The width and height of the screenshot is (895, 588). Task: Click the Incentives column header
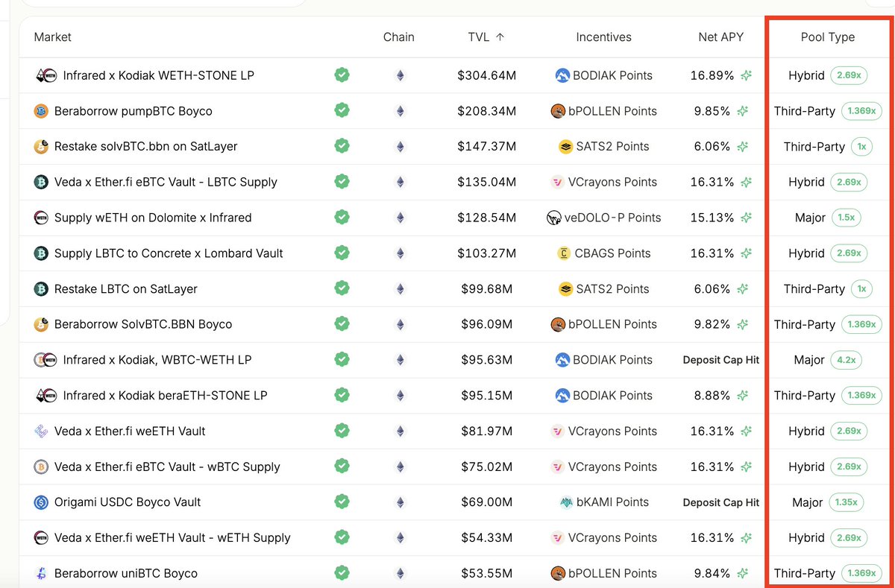603,37
